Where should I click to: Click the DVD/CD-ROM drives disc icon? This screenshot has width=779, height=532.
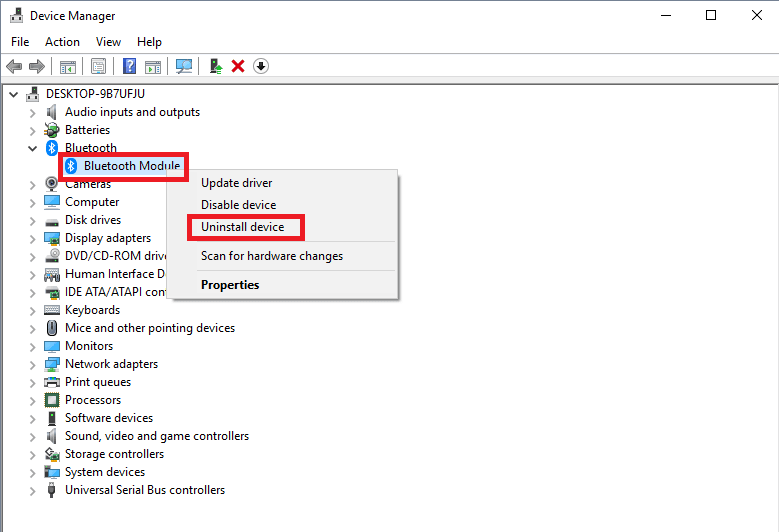click(52, 256)
